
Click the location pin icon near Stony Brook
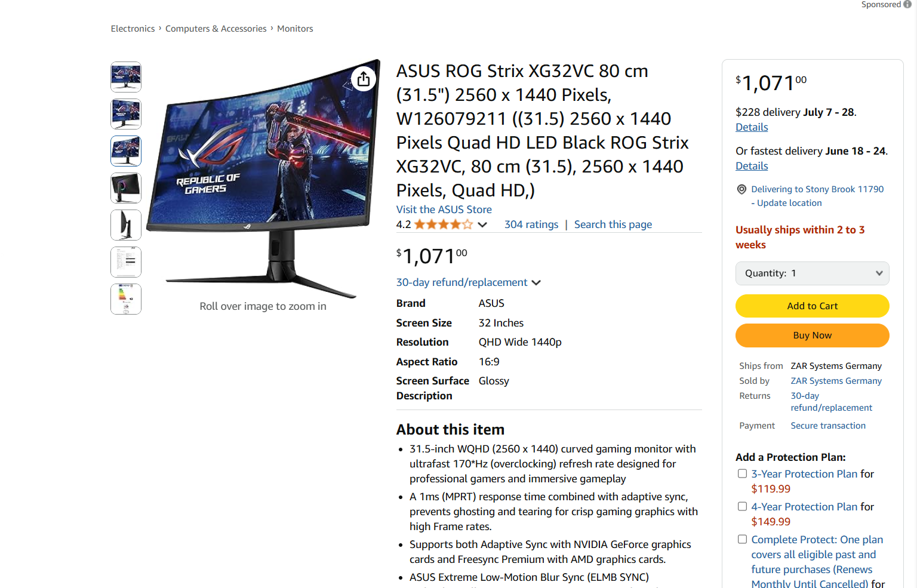pyautogui.click(x=741, y=189)
